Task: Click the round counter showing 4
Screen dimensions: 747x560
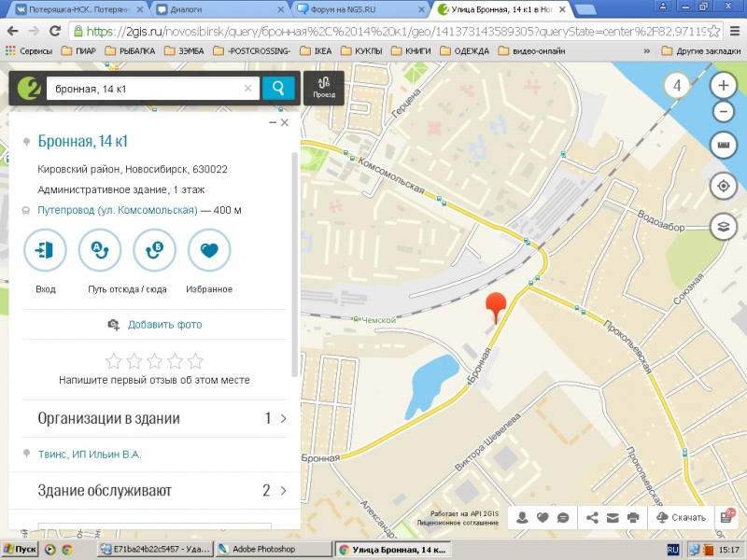Action: [676, 86]
